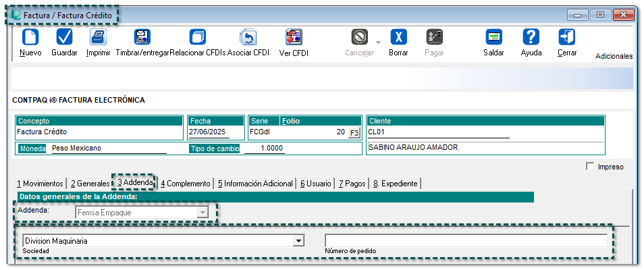This screenshot has height=270, width=644.
Task: Open the Adicionales options
Action: pos(614,56)
